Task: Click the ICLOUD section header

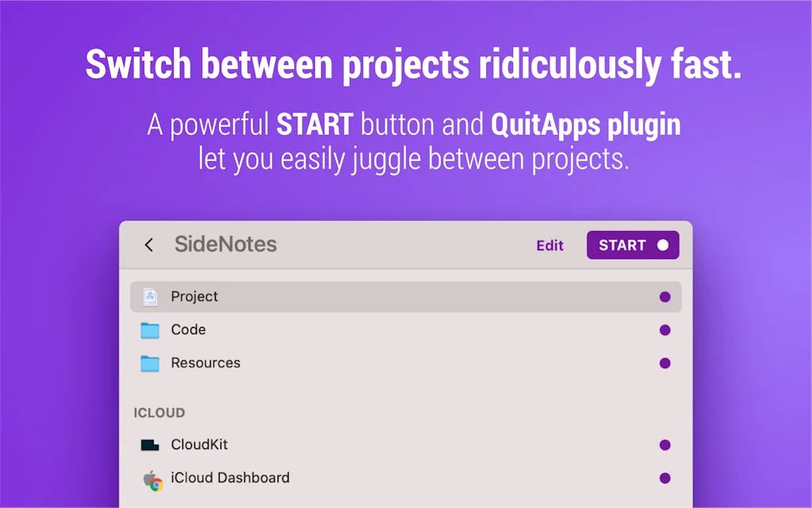Action: 159,413
